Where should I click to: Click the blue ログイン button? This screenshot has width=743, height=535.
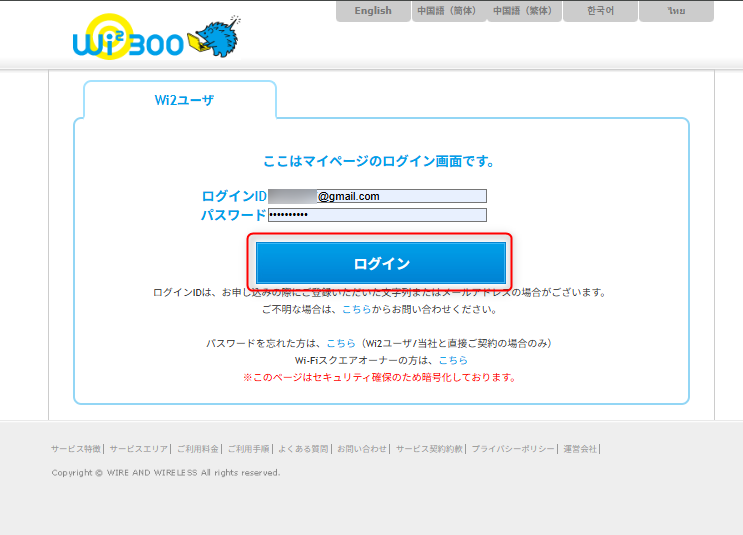click(381, 263)
